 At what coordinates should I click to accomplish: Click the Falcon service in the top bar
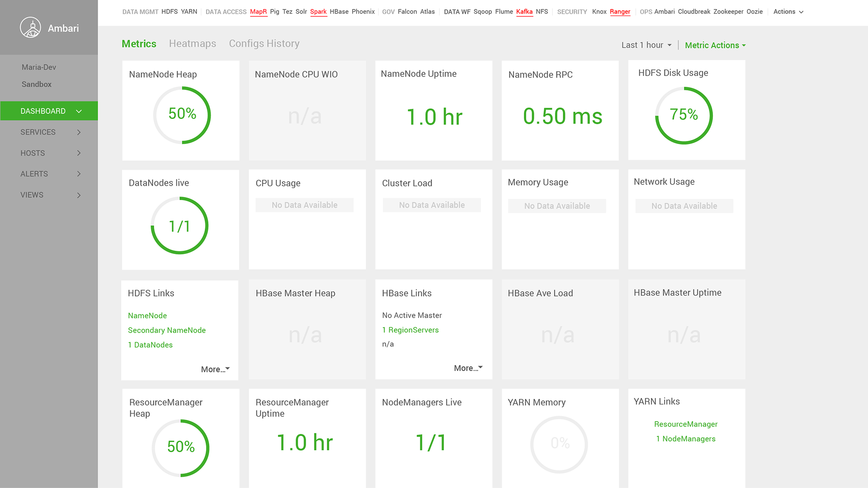click(407, 12)
